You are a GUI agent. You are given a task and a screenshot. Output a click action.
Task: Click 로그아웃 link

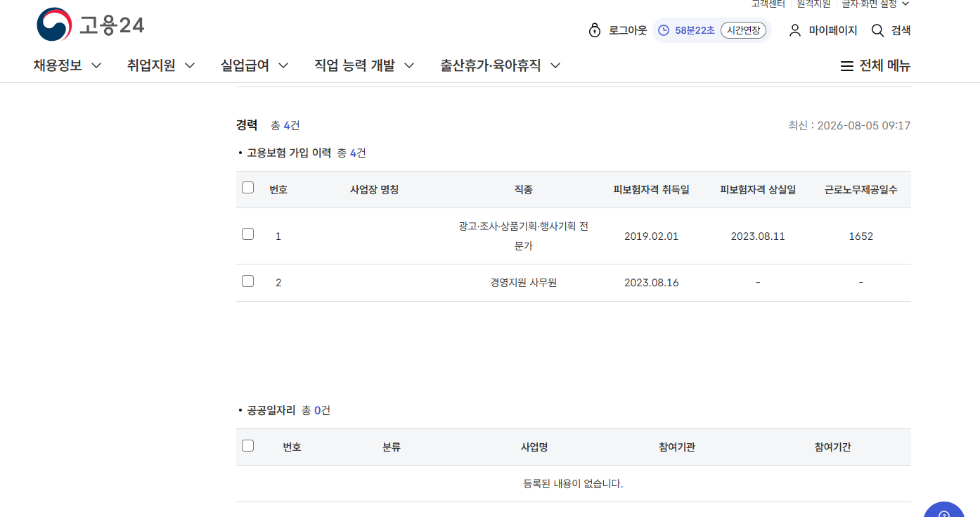coord(628,30)
